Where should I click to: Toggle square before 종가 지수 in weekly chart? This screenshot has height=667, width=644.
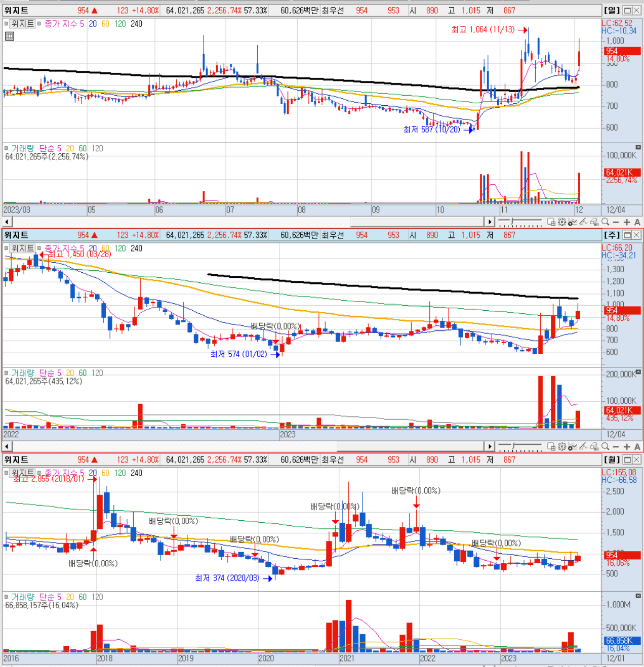tap(39, 248)
